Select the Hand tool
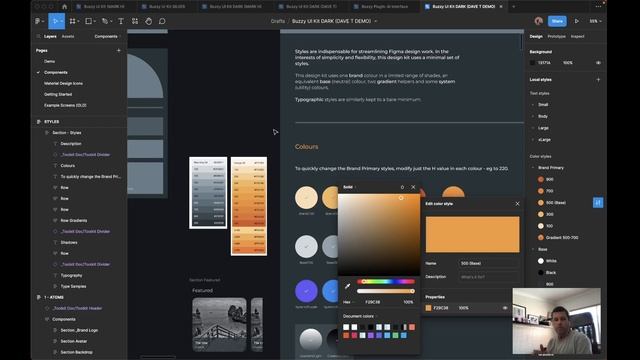 [x=149, y=21]
